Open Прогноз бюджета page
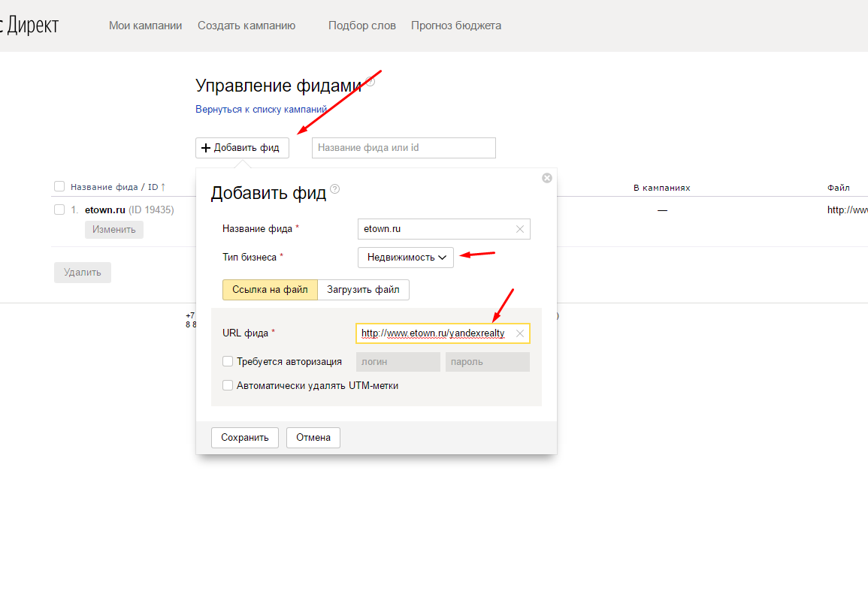This screenshot has width=868, height=612. (455, 26)
